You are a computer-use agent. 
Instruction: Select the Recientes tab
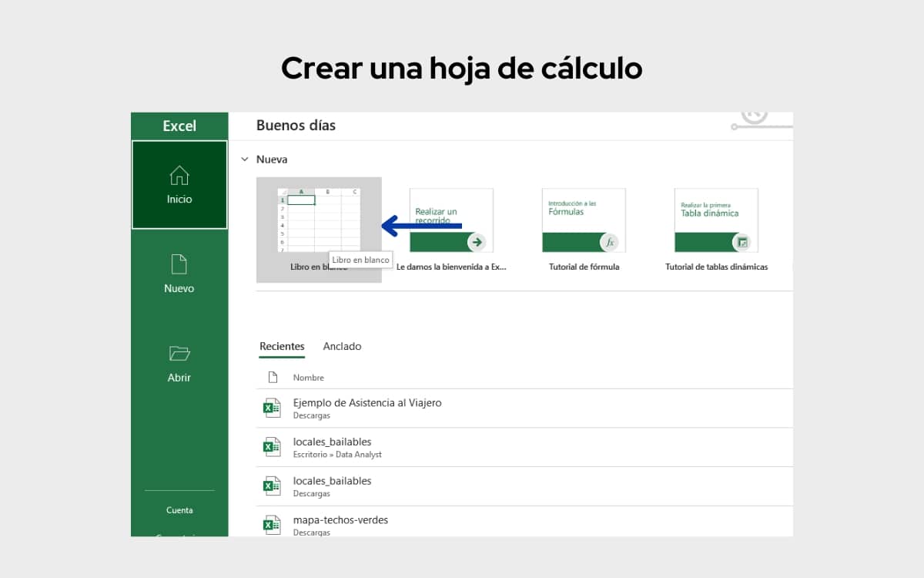(282, 346)
